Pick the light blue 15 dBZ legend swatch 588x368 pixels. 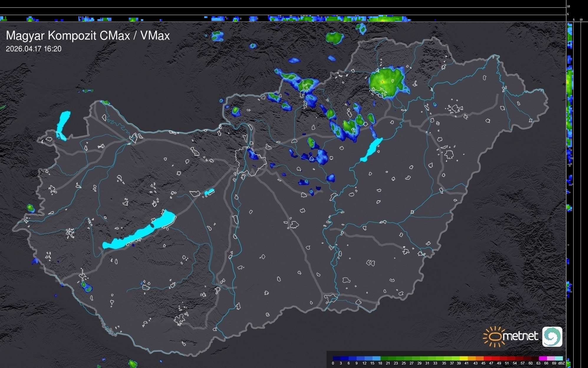coord(376,358)
